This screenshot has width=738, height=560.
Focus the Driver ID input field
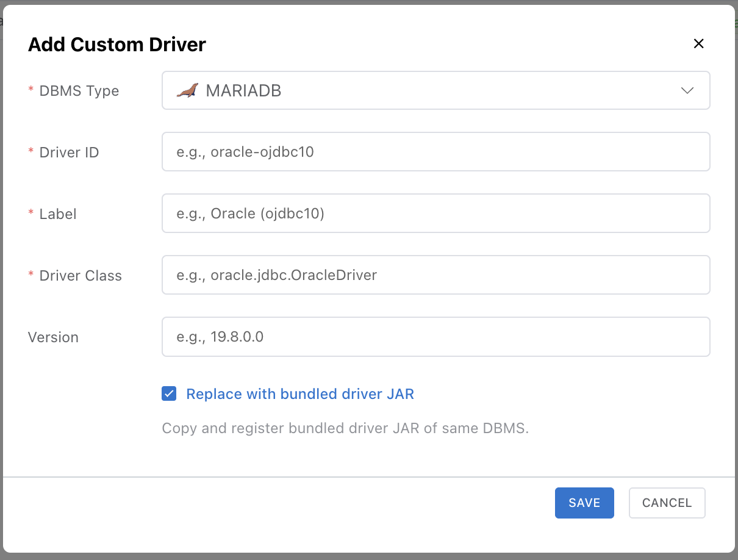tap(435, 152)
